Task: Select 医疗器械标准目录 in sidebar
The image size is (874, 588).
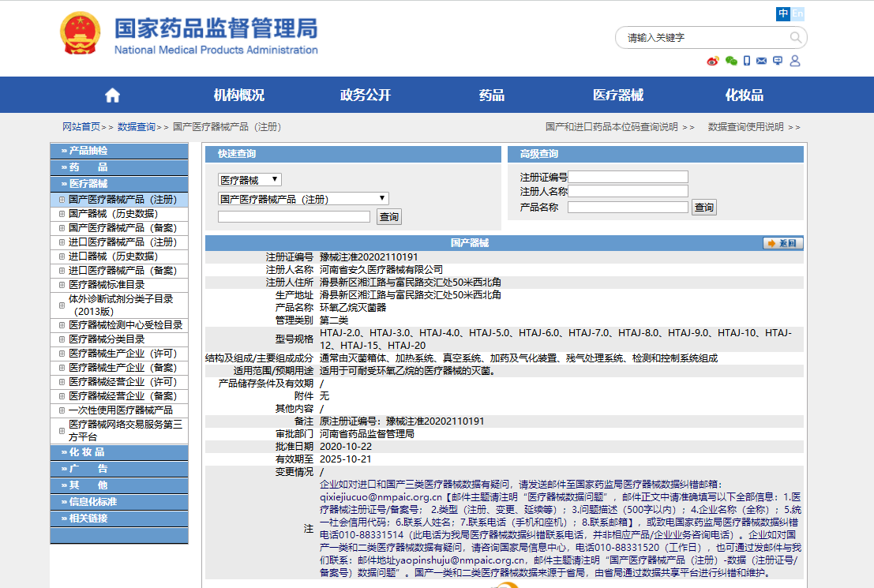Action: [107, 285]
